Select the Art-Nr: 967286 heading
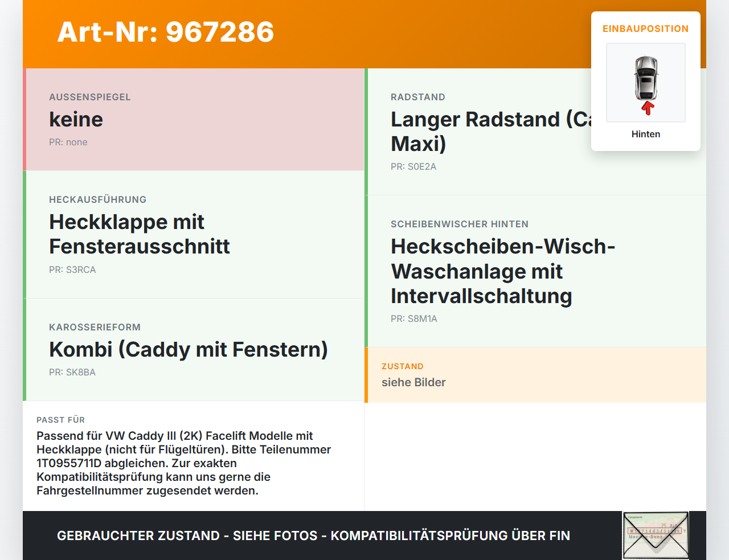Image resolution: width=729 pixels, height=560 pixels. [x=166, y=32]
